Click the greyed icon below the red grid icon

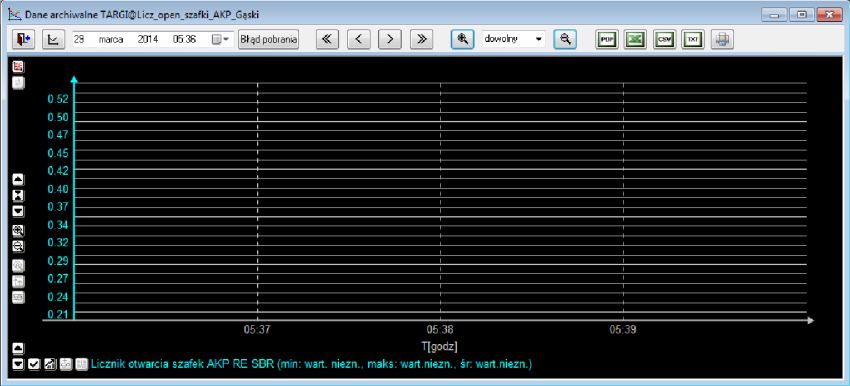click(x=18, y=83)
